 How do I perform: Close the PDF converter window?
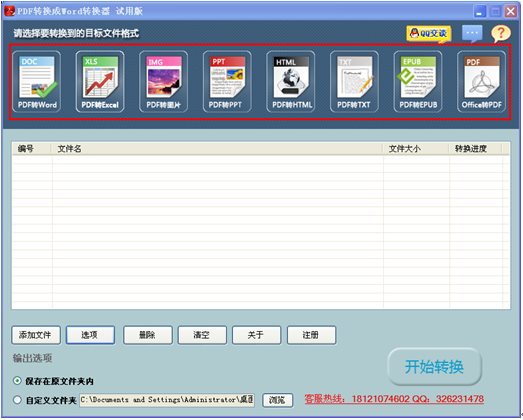(x=511, y=12)
